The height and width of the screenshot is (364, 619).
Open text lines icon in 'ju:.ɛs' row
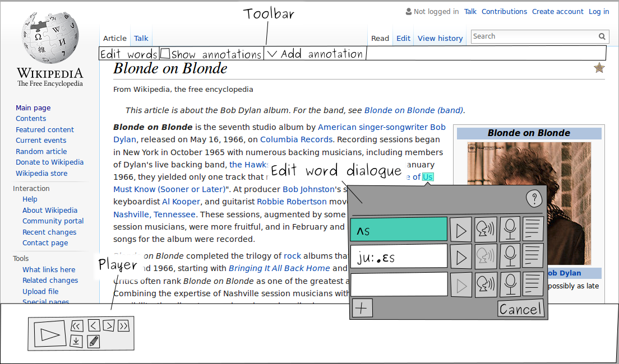(x=533, y=255)
